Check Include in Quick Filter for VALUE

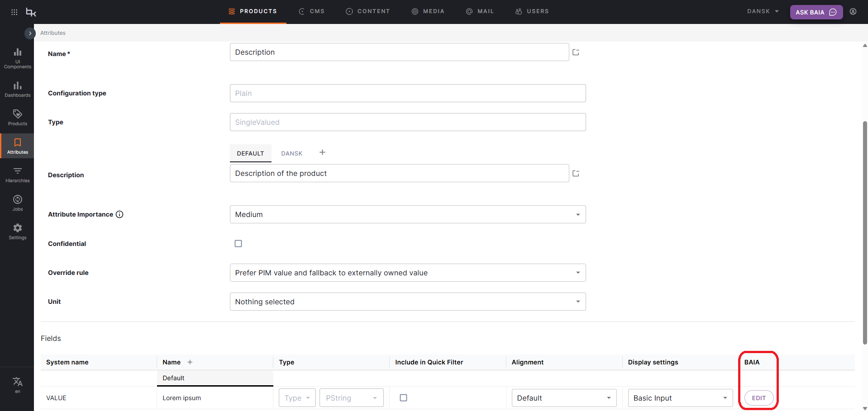pyautogui.click(x=404, y=398)
